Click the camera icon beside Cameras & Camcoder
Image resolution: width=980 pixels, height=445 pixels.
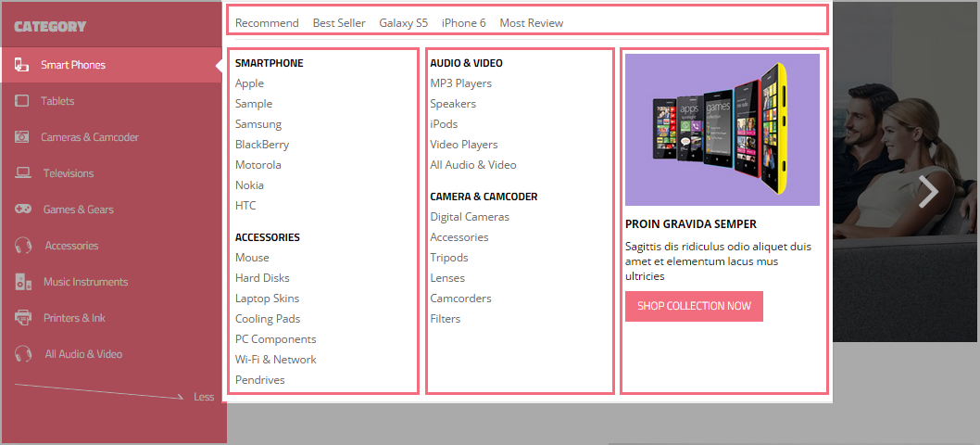pyautogui.click(x=22, y=137)
